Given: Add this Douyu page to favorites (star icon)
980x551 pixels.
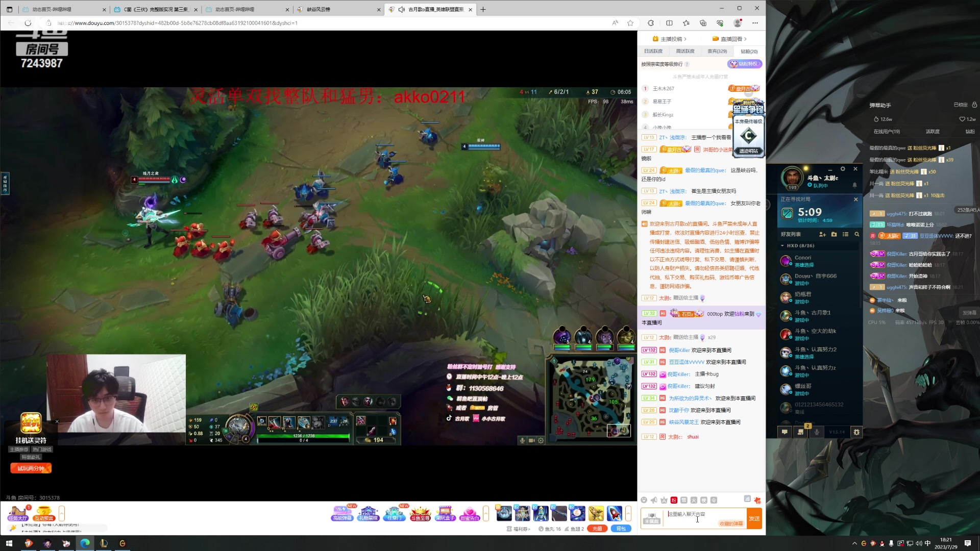Looking at the screenshot, I should coord(630,23).
